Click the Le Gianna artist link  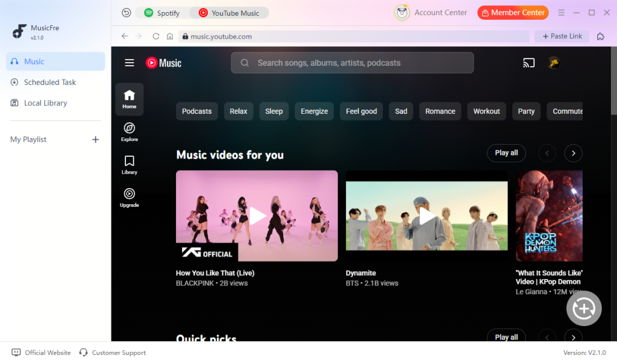(531, 292)
